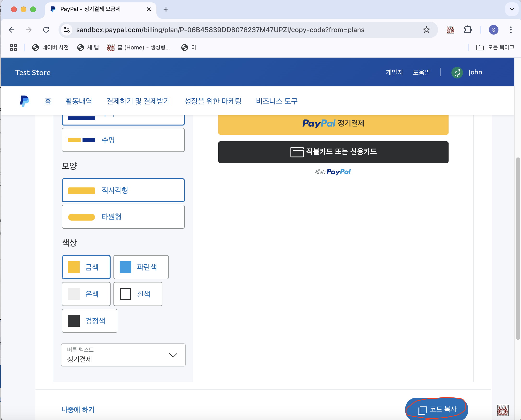The width and height of the screenshot is (521, 420).
Task: Open 성장을 위한 마케팅 menu
Action: click(213, 101)
